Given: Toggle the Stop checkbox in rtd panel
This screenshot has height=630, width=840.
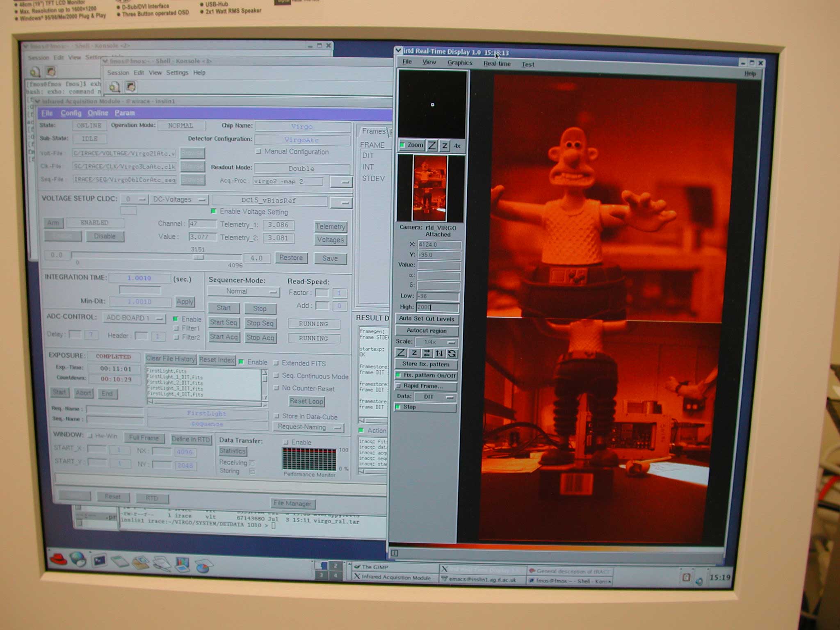Looking at the screenshot, I should (398, 407).
